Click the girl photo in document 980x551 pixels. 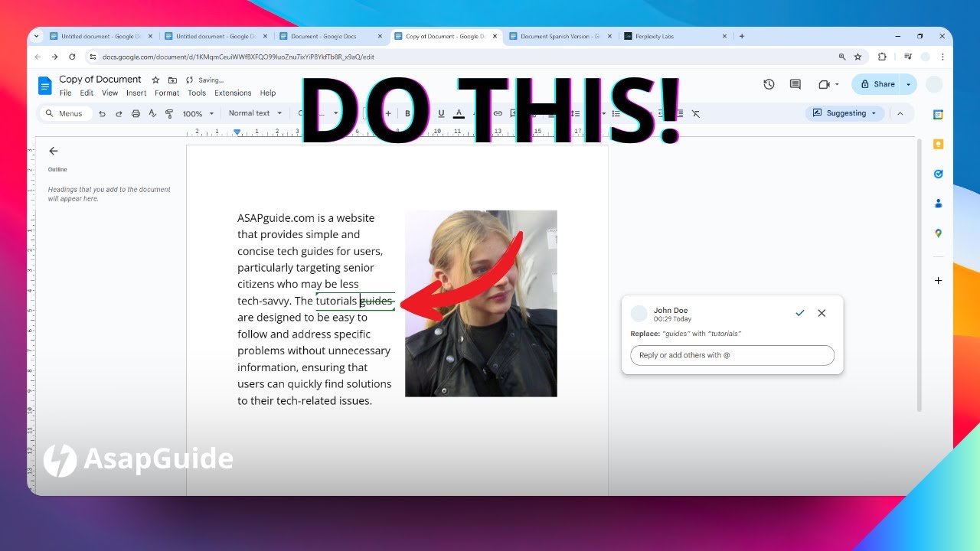[481, 303]
